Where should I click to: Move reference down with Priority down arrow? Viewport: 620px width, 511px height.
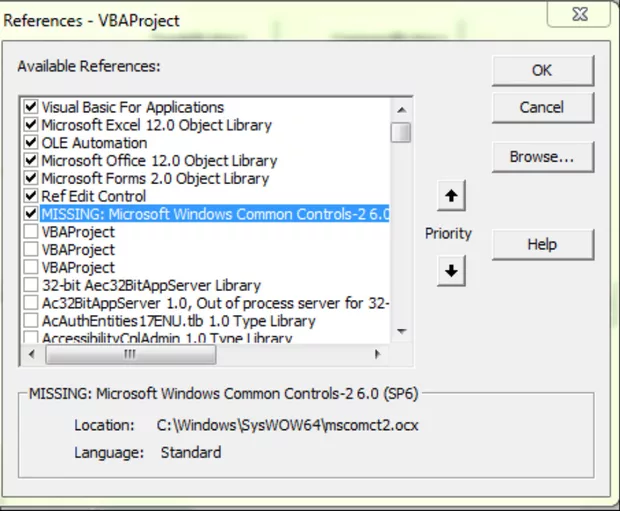pos(452,270)
